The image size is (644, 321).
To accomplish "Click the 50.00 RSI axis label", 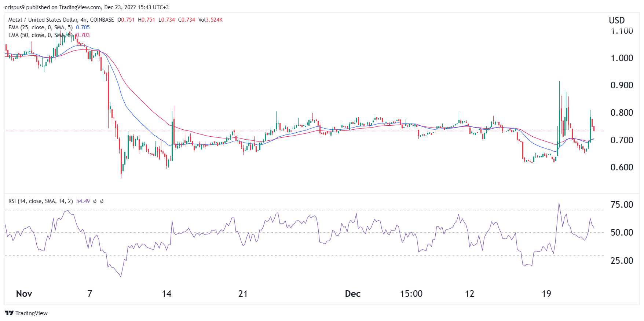I will coord(622,232).
